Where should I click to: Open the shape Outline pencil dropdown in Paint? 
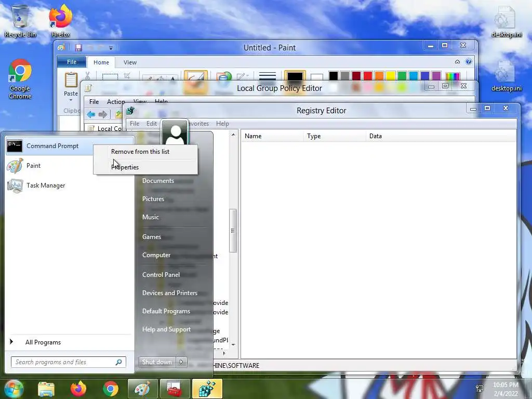tap(243, 76)
